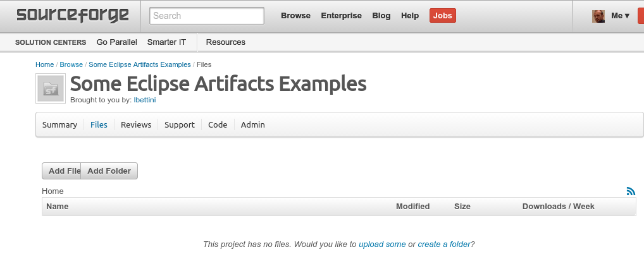Click the Add File button
Image resolution: width=644 pixels, height=259 pixels.
(61, 171)
